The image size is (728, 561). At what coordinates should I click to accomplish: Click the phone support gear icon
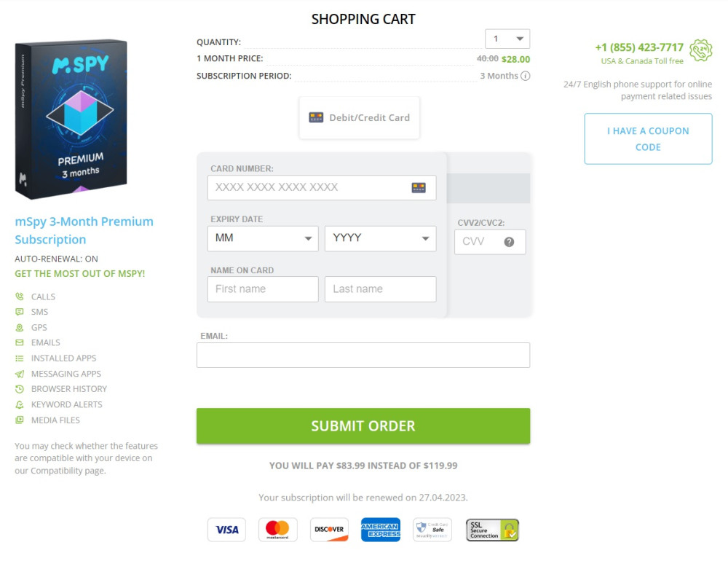pos(701,50)
